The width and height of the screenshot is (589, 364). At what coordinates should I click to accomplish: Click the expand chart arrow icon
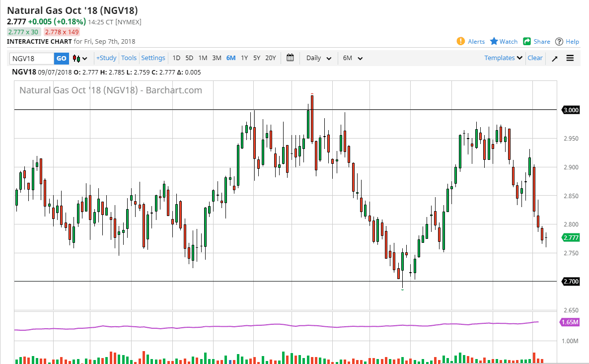pos(555,58)
